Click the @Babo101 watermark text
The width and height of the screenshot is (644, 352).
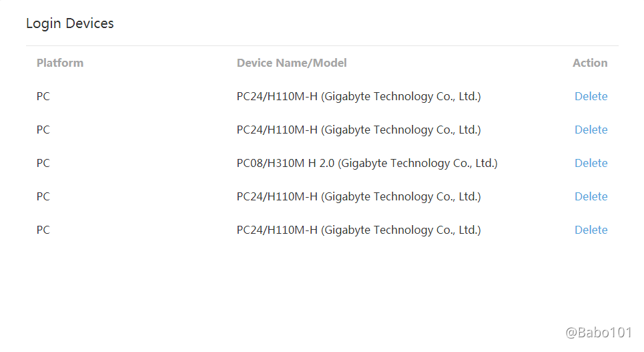[599, 333]
